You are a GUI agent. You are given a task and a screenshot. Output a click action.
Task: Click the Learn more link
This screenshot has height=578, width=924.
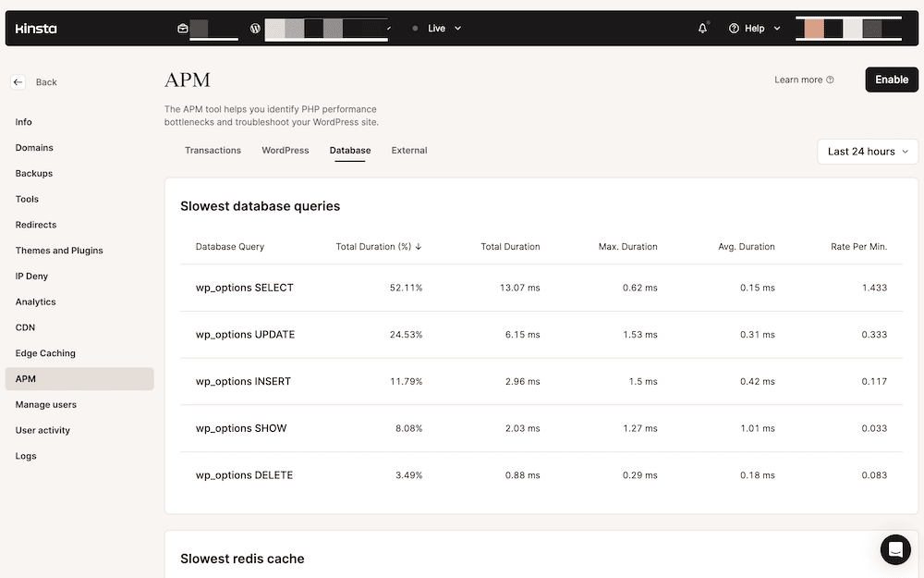coord(797,80)
